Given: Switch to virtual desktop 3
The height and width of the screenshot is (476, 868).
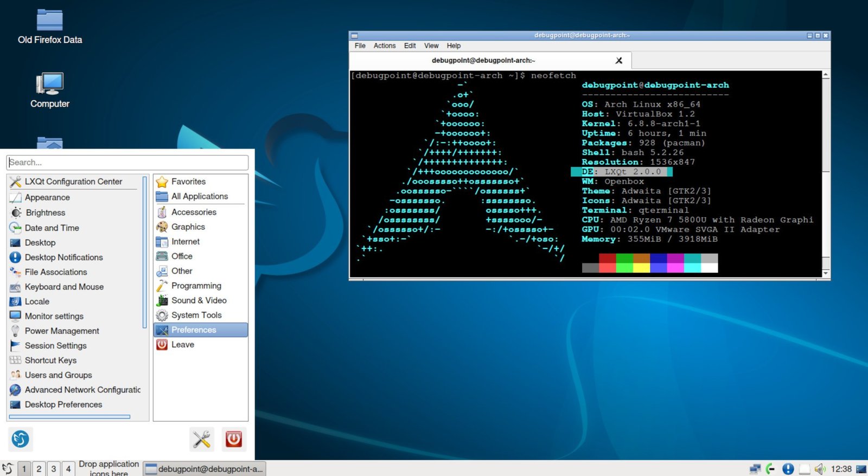Looking at the screenshot, I should tap(54, 469).
